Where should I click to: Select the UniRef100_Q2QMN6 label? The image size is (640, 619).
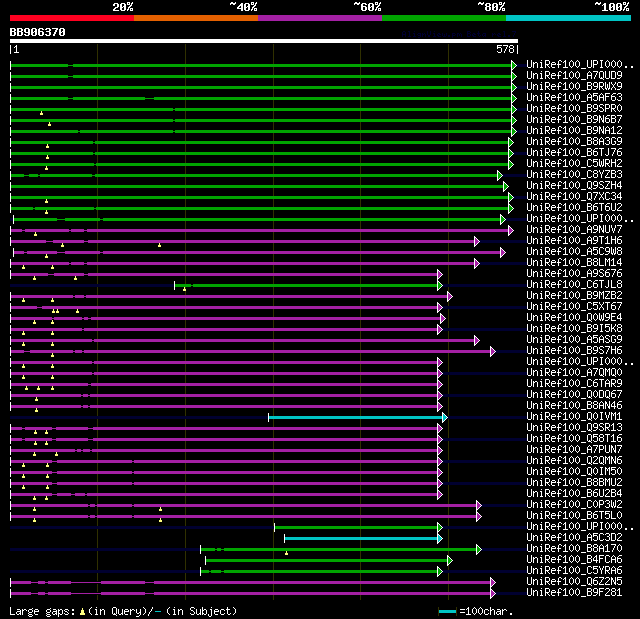[574, 461]
